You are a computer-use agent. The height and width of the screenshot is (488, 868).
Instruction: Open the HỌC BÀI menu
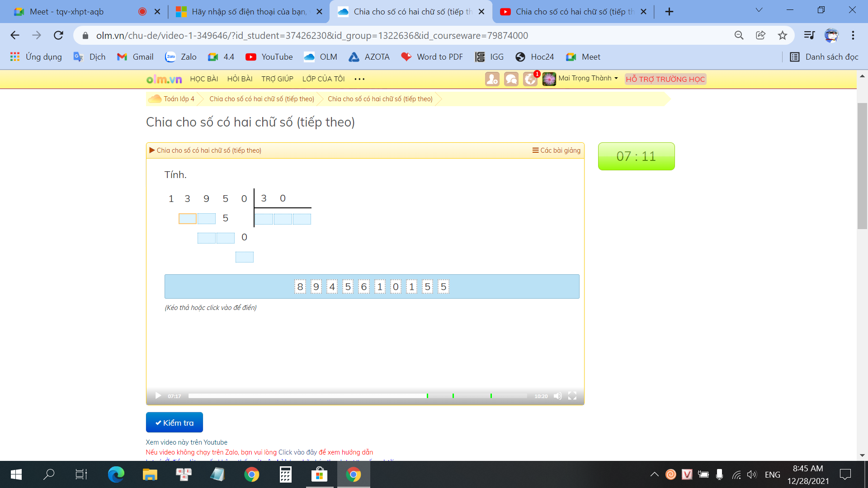[x=204, y=79]
